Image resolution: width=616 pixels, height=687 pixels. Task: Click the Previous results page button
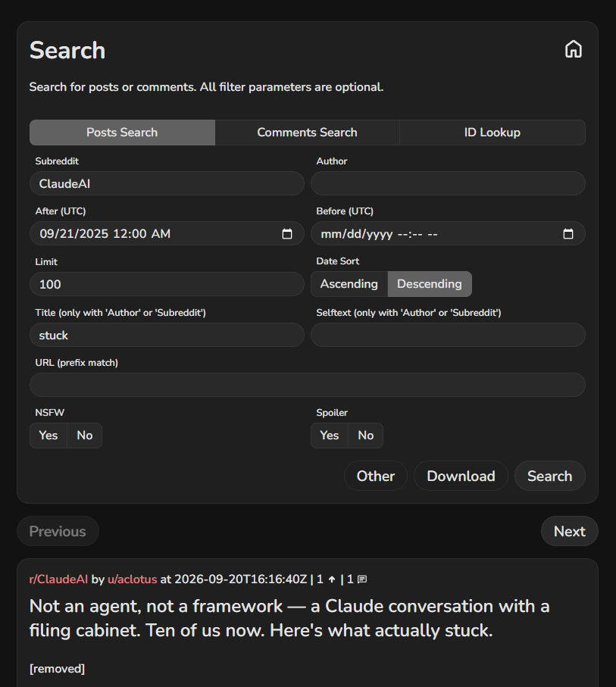click(58, 531)
